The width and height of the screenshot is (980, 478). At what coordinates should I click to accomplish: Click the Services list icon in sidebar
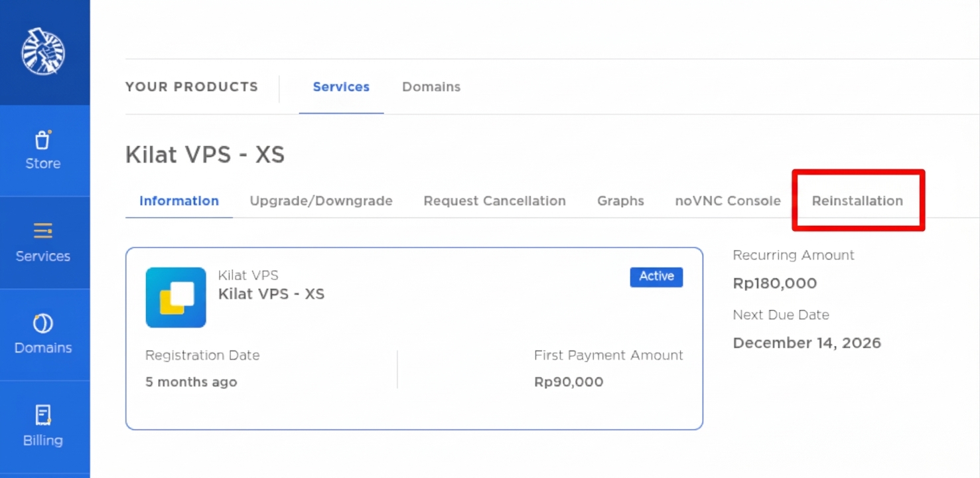coord(43,231)
